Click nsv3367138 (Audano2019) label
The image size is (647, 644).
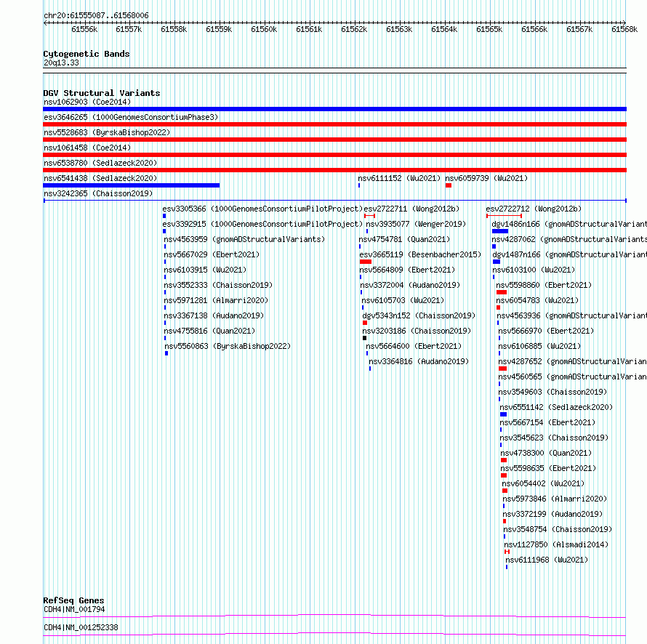[x=214, y=315]
